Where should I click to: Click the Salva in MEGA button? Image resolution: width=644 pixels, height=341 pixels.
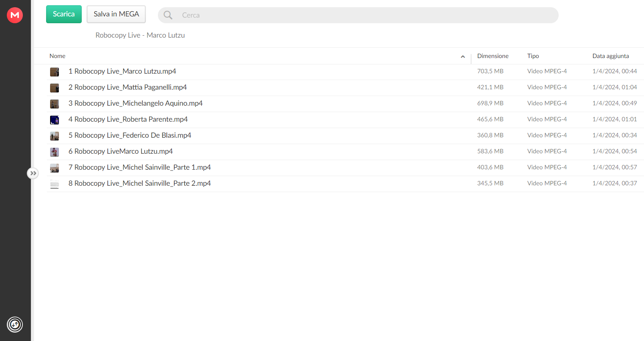(116, 14)
